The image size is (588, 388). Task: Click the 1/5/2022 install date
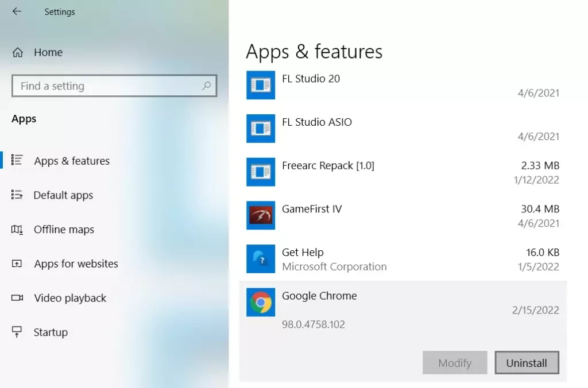(539, 266)
